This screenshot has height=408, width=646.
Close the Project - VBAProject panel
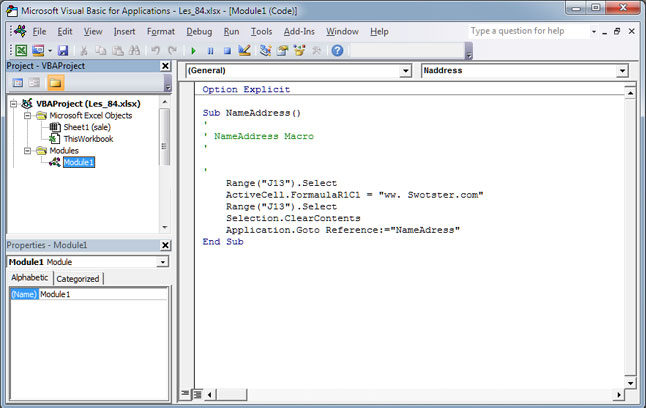[165, 66]
